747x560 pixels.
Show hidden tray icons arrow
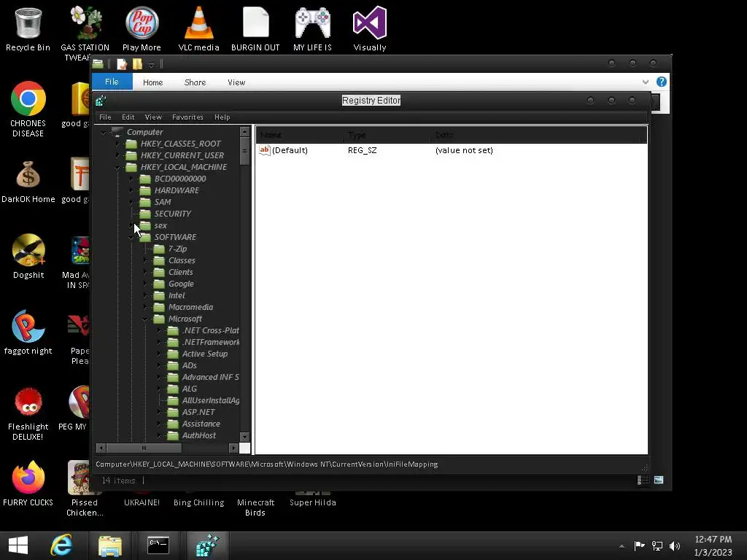[x=622, y=546]
